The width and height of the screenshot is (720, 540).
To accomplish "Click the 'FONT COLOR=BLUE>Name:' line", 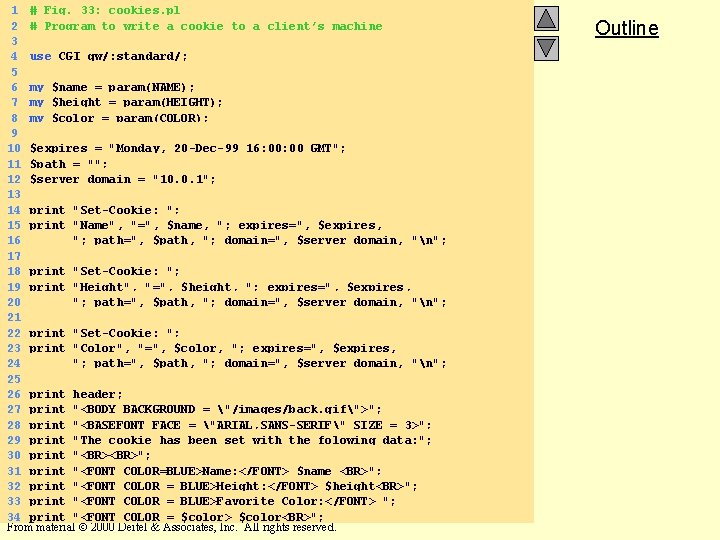I will [205, 471].
